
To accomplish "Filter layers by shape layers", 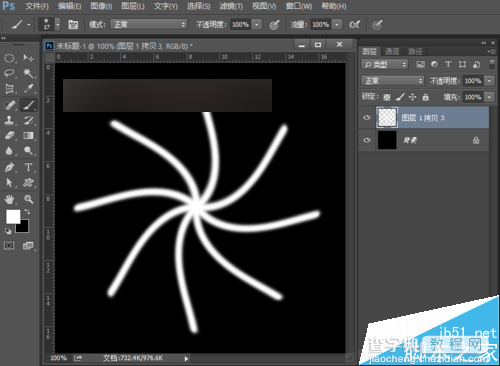I will 462,64.
